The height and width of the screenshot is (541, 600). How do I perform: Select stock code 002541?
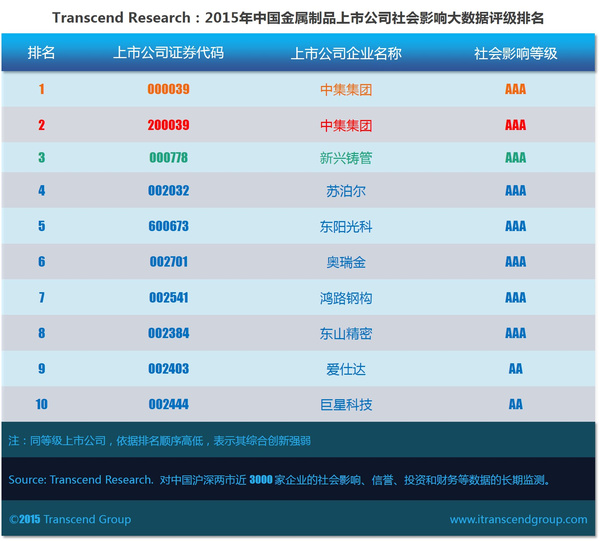tap(168, 298)
